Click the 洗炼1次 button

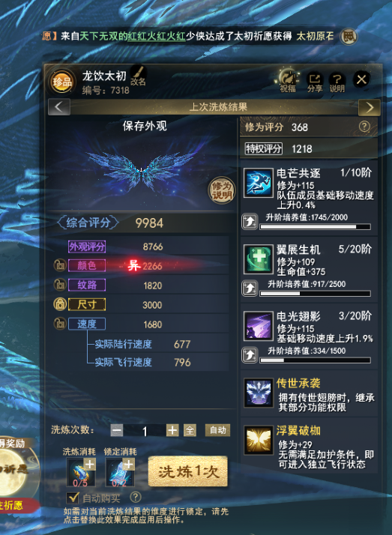click(188, 471)
